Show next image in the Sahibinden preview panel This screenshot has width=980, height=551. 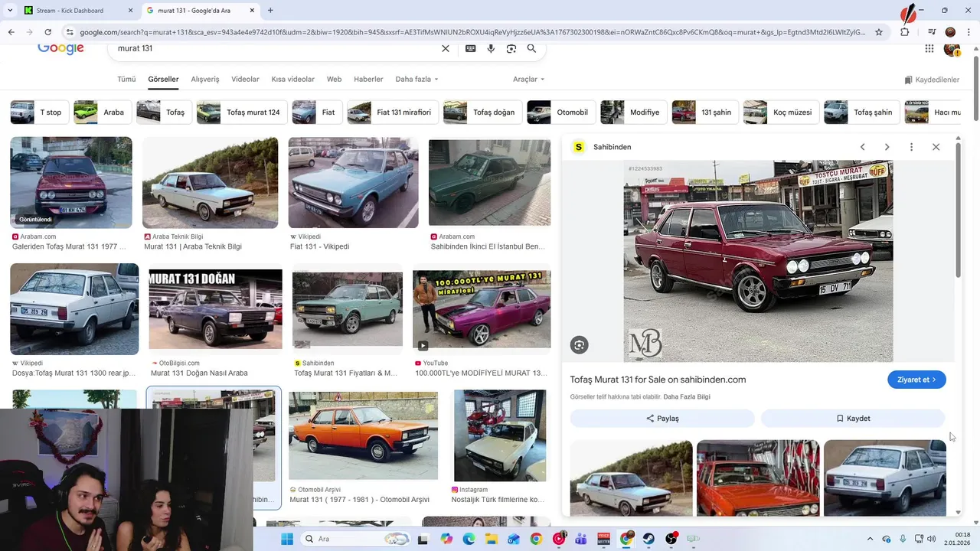tap(887, 147)
